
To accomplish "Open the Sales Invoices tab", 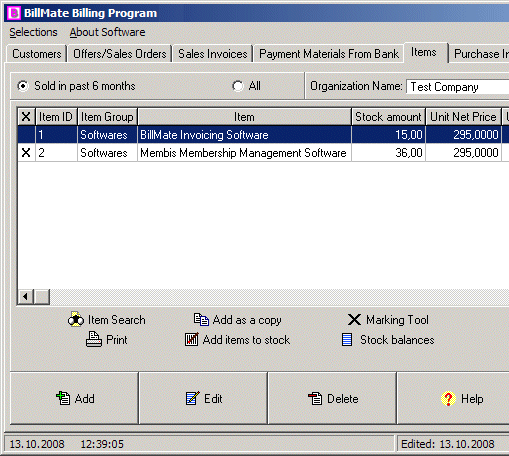I will [213, 54].
